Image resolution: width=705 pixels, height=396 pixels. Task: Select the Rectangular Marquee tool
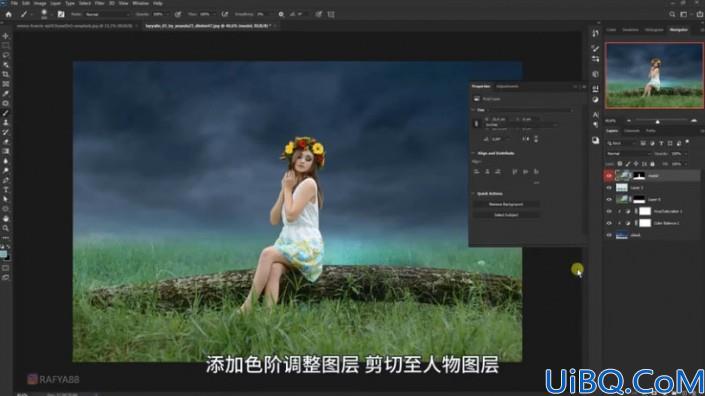pyautogui.click(x=5, y=45)
